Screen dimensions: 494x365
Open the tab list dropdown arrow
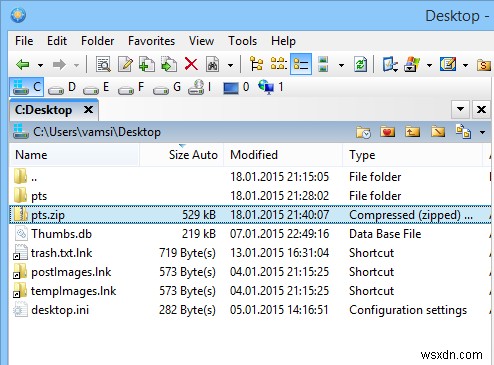tap(461, 109)
